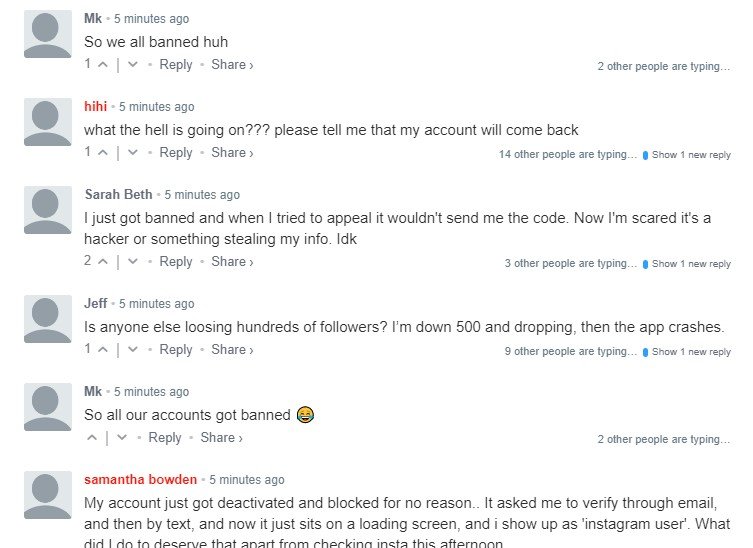Upvote hihi's comment about account coming back
The width and height of the screenshot is (753, 548).
click(x=103, y=153)
